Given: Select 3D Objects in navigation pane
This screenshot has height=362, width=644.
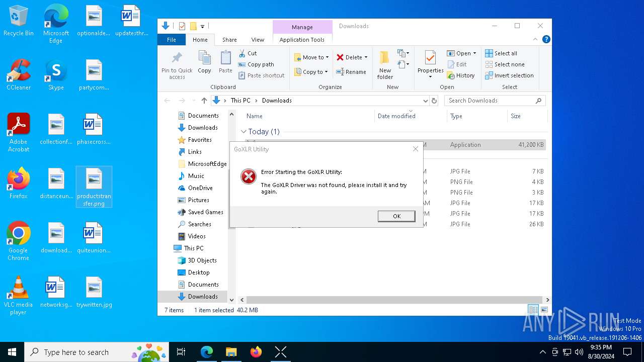Looking at the screenshot, I should click(x=202, y=260).
